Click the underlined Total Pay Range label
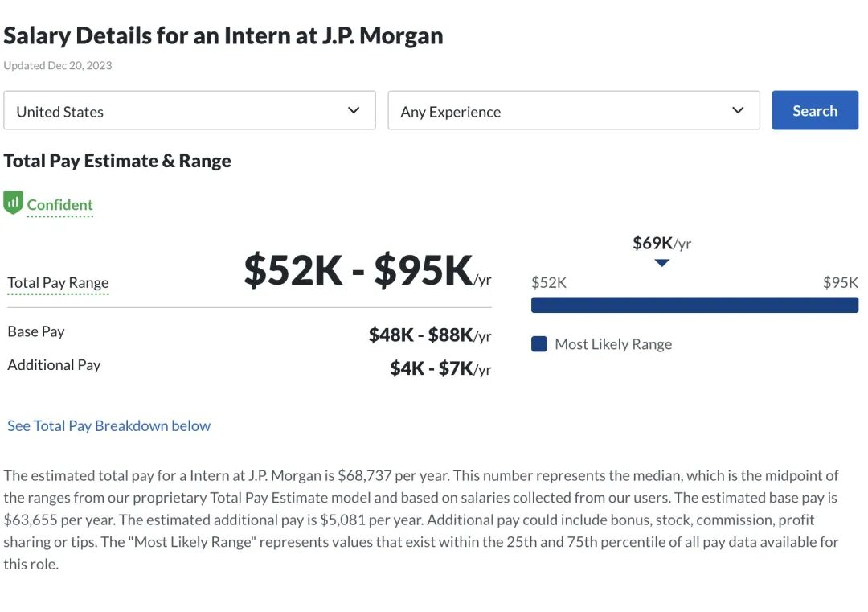Viewport: 868px width, 612px height. point(58,283)
